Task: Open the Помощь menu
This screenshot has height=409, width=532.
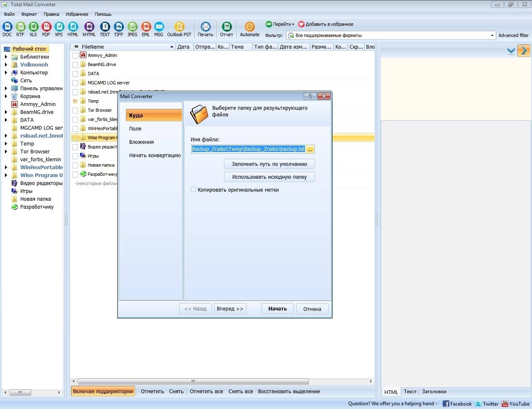Action: click(x=103, y=14)
